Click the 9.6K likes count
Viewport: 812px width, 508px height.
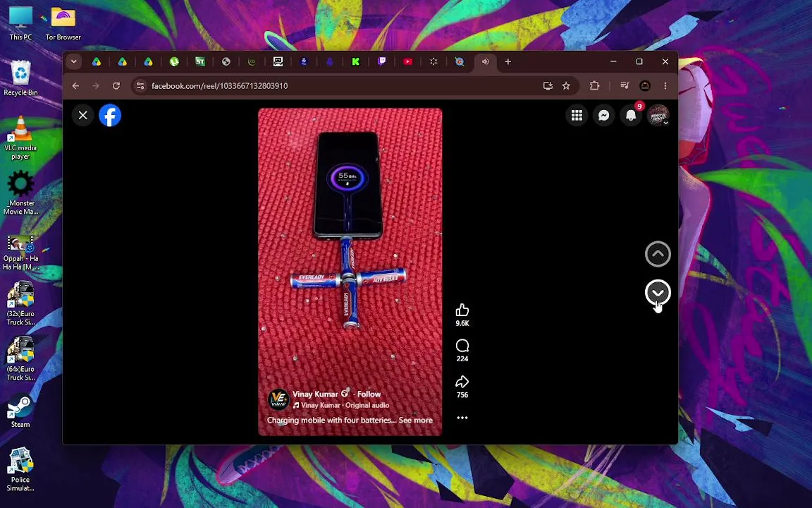462,323
